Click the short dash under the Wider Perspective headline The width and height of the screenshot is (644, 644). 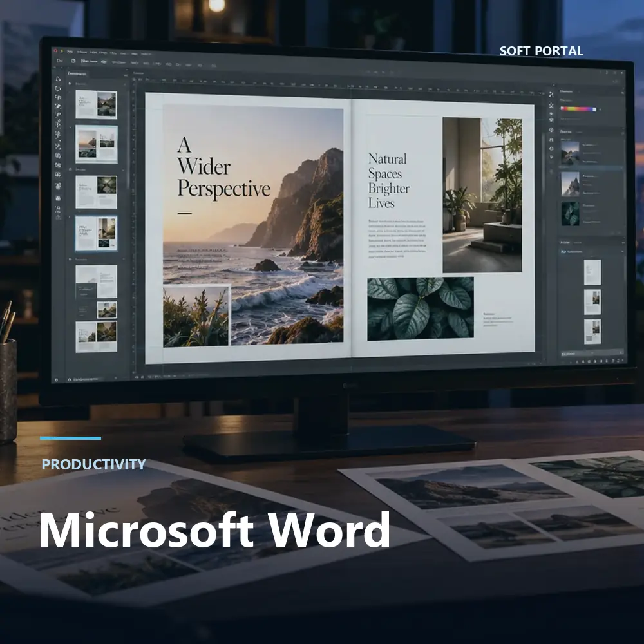point(184,214)
